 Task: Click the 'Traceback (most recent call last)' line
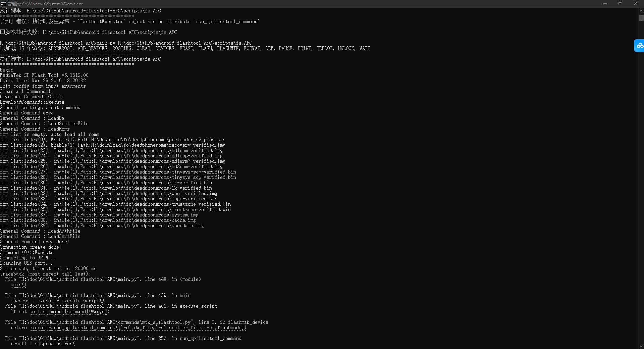[46, 274]
